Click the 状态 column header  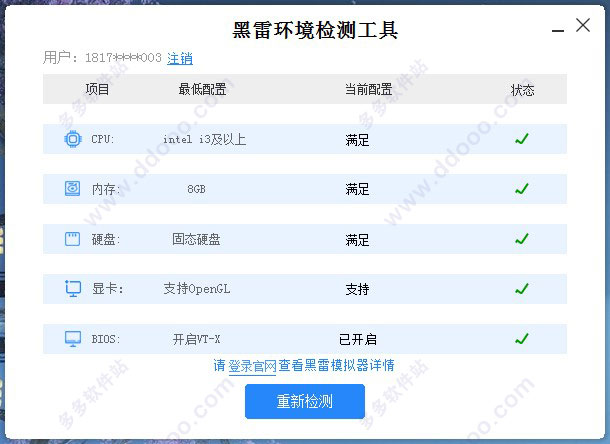[522, 90]
